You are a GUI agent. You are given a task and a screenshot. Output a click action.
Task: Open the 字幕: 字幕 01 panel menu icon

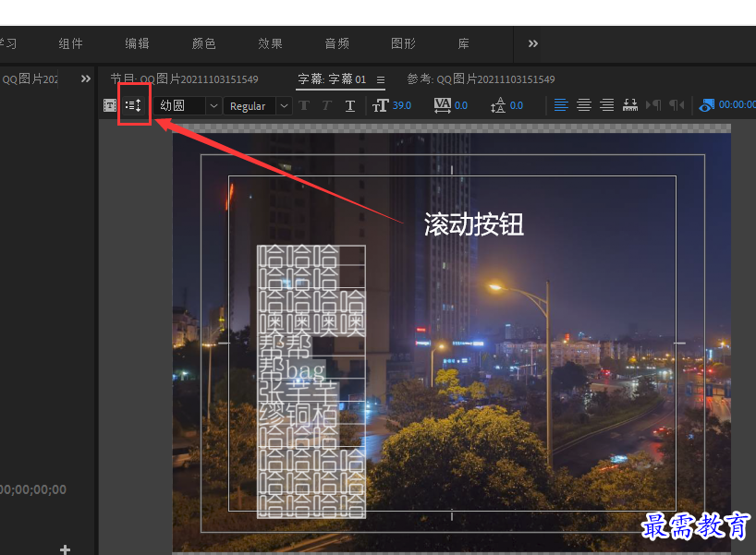(x=381, y=80)
